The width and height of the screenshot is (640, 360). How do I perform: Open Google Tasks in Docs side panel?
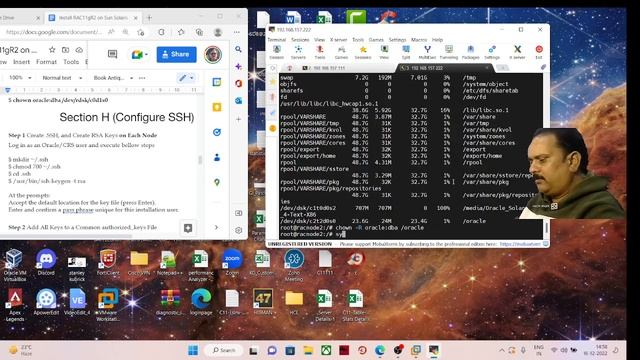pos(217,132)
